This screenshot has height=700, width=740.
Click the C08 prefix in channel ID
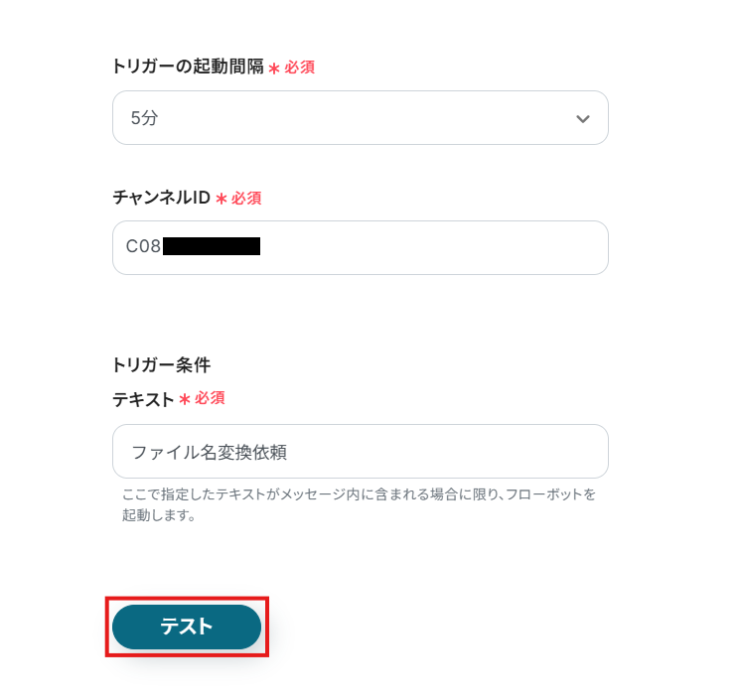pos(143,246)
